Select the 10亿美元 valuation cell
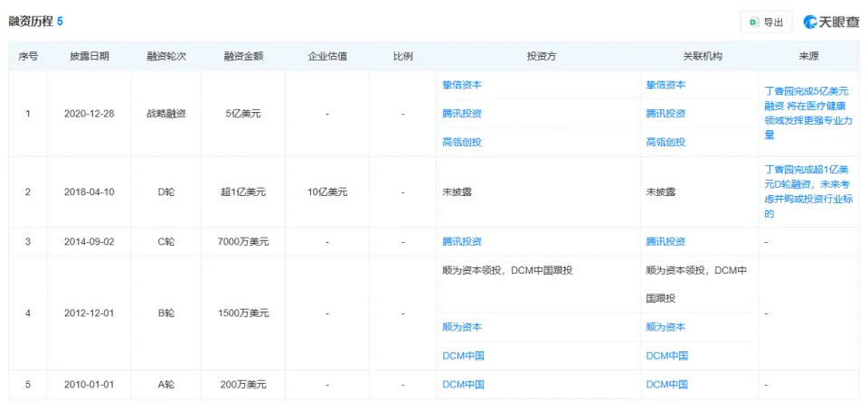Screen dimensions: 868x420 [327, 192]
